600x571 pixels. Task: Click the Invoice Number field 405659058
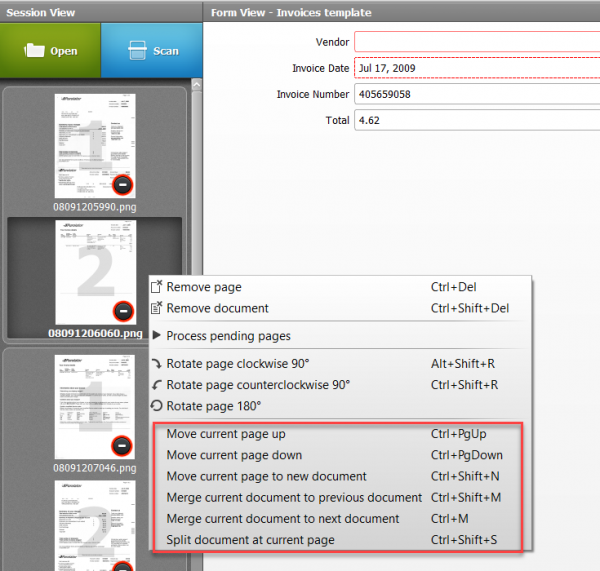[477, 94]
